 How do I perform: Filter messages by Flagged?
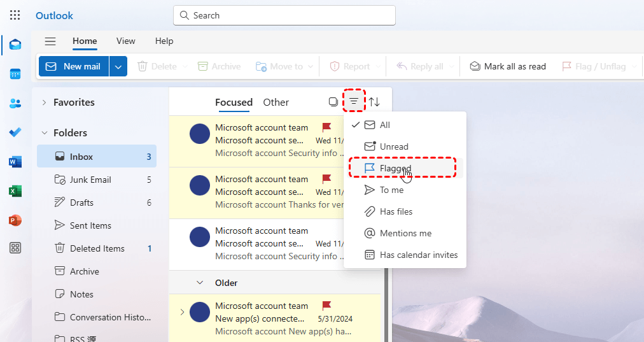[x=405, y=168]
